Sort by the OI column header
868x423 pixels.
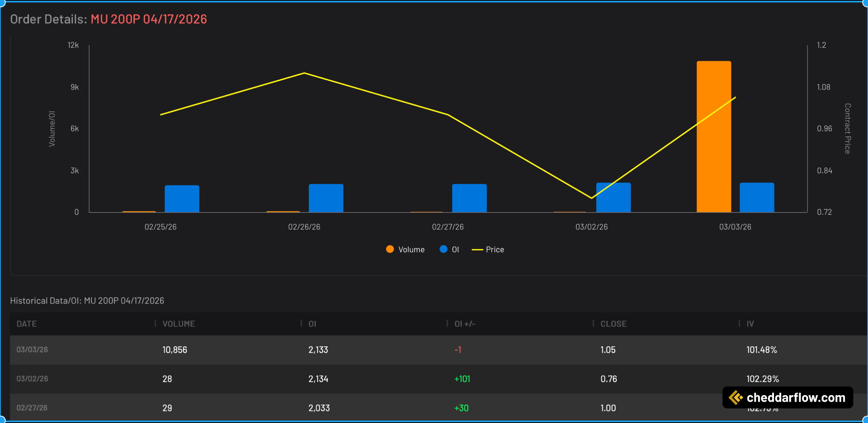[312, 324]
